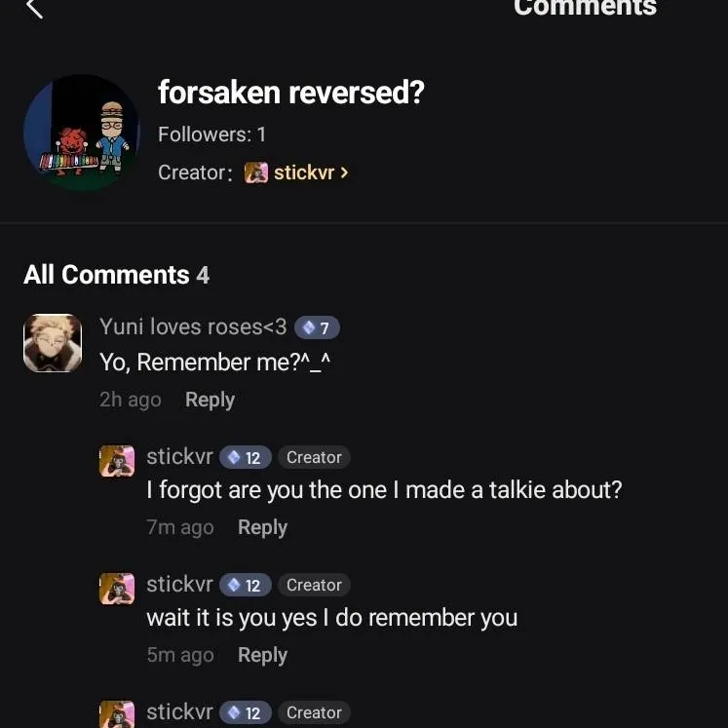Reply to 'I forgot are you' comment

coord(262,527)
